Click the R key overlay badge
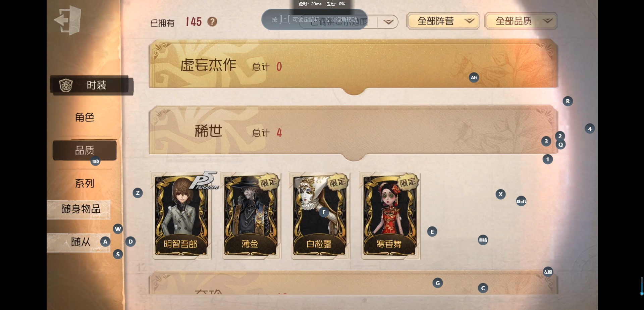644x310 pixels. coord(568,101)
